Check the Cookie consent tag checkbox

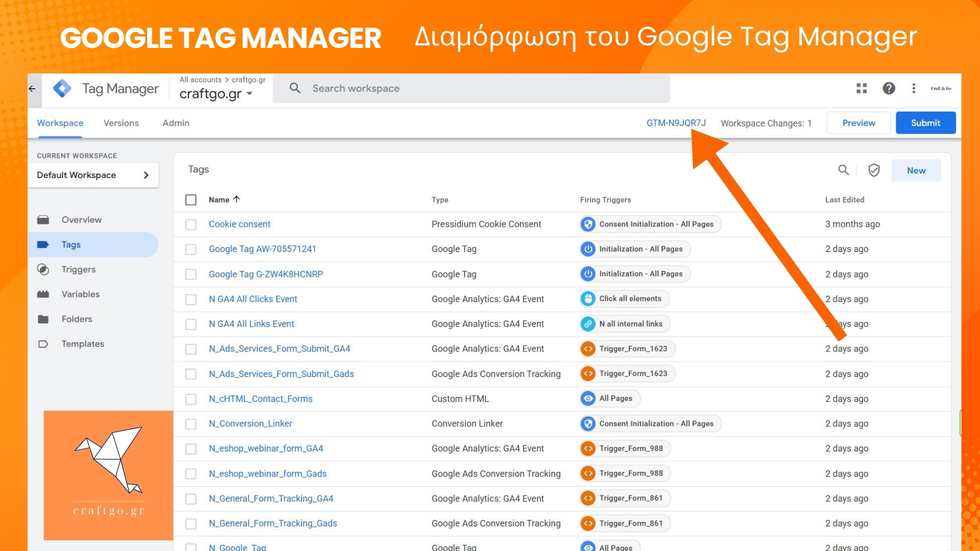click(191, 224)
